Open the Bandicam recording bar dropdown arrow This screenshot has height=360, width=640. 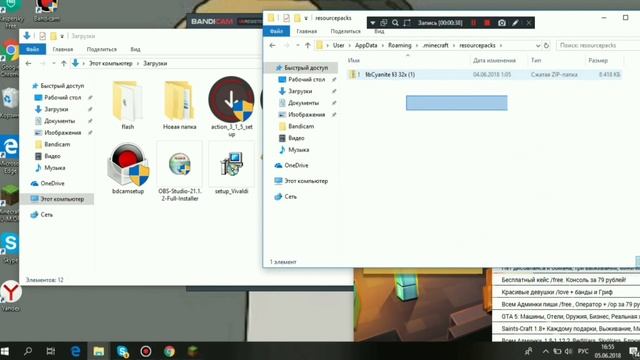click(x=373, y=23)
